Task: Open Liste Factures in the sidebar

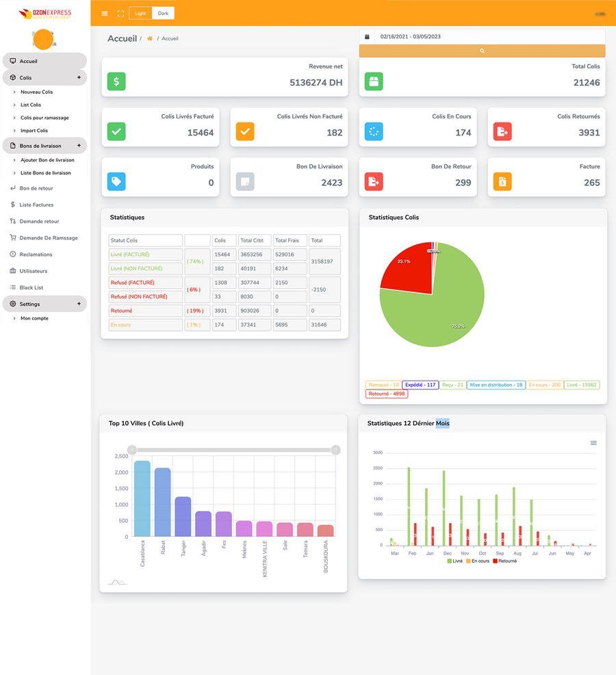Action: 36,205
